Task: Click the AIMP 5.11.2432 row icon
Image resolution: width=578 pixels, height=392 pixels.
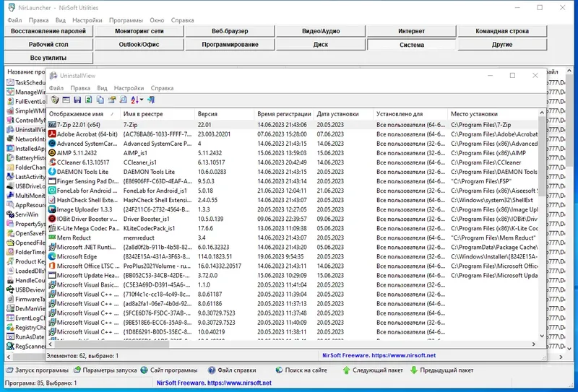Action: click(x=52, y=153)
